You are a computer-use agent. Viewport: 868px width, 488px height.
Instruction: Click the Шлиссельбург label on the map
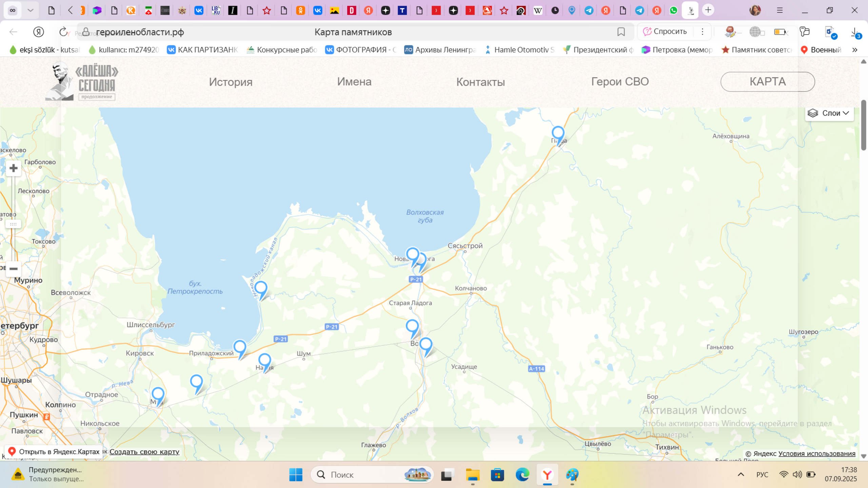151,325
